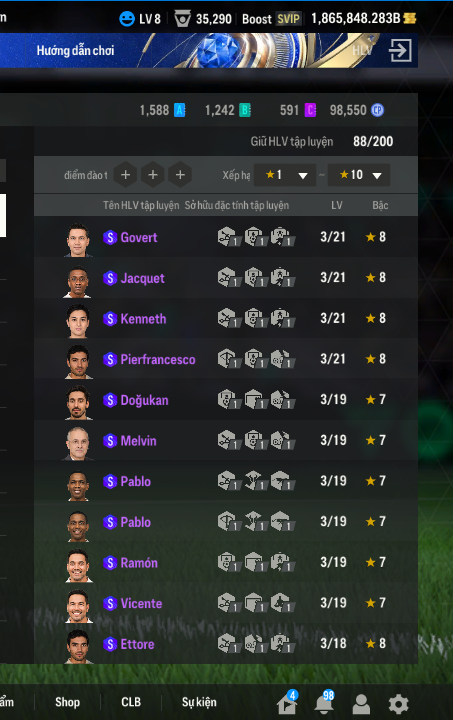Click the first plus slot beside điểm đào
Viewport: 453px width, 720px height.
click(x=125, y=175)
